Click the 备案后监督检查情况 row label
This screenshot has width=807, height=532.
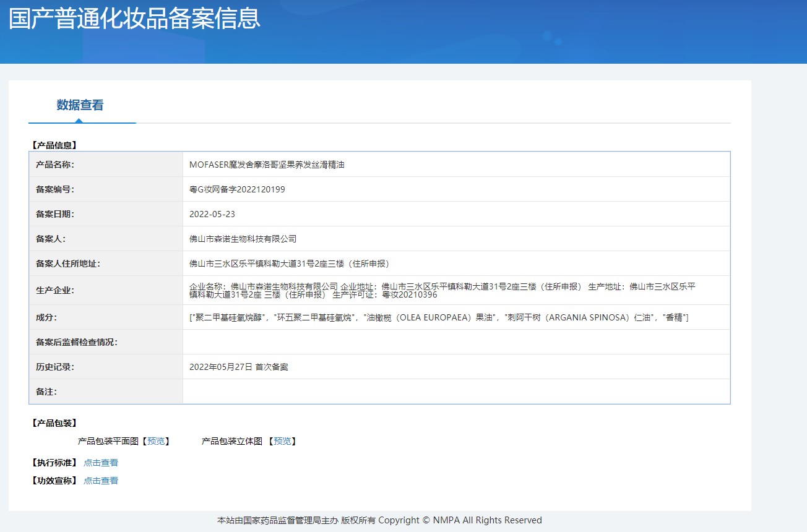[77, 342]
